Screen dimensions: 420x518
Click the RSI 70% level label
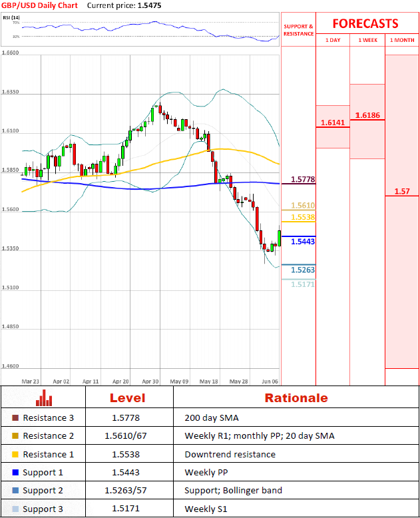click(16, 23)
